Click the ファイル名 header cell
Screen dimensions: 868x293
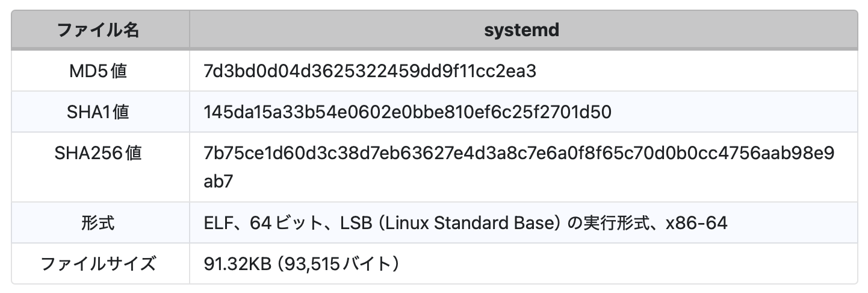point(98,30)
